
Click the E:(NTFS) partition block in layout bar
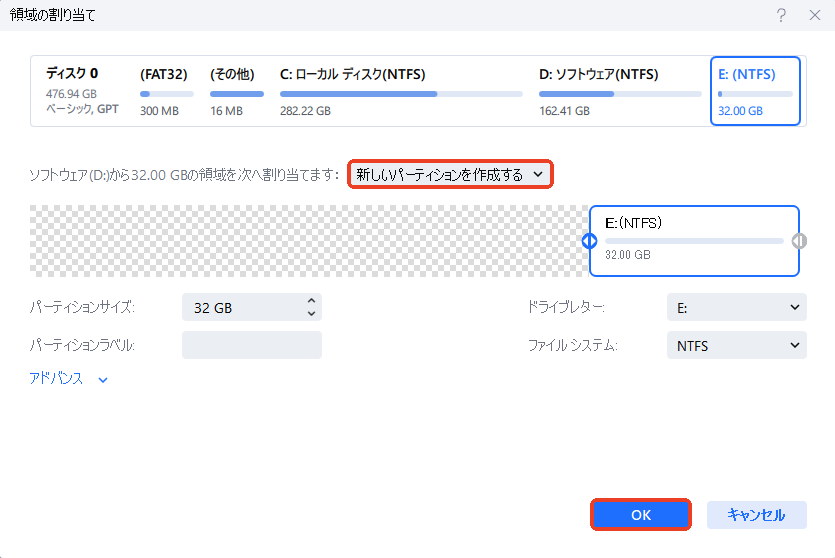(x=694, y=241)
